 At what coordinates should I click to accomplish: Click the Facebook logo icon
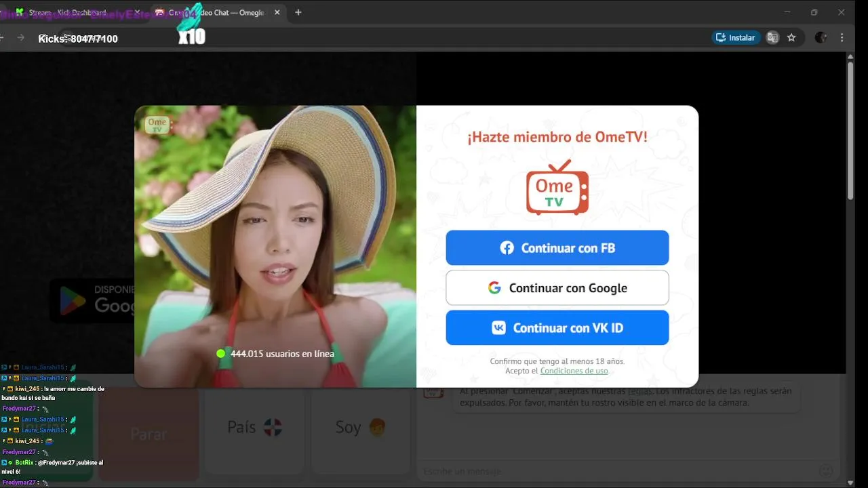click(507, 248)
